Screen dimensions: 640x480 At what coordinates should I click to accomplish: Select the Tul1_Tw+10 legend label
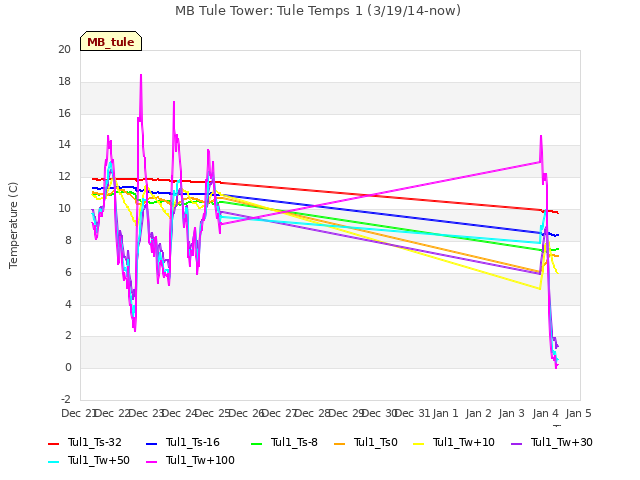click(x=464, y=442)
